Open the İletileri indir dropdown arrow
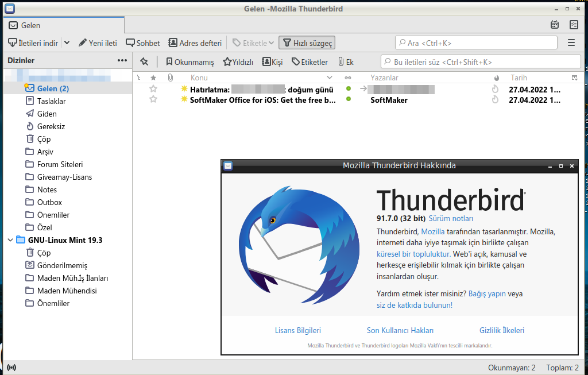This screenshot has width=588, height=375. (x=67, y=42)
